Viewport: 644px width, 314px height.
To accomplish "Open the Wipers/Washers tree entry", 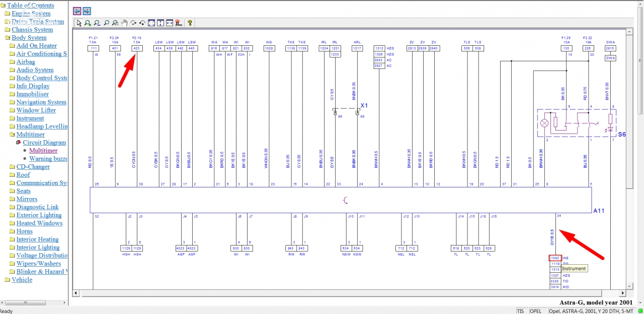I will point(39,263).
